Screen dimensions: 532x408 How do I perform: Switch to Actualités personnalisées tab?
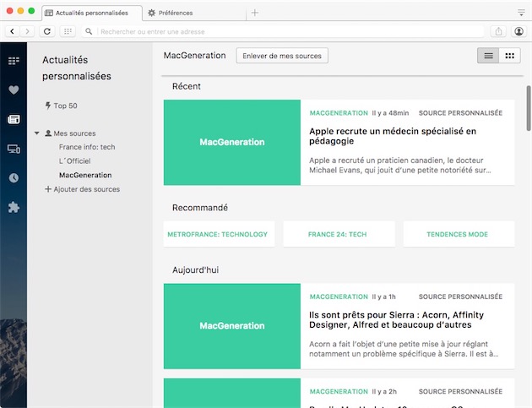tap(91, 13)
